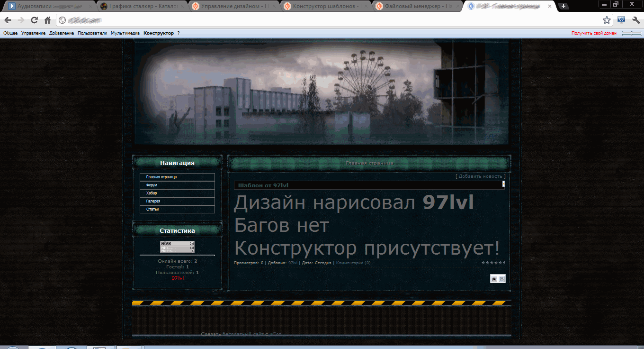This screenshot has width=644, height=349.
Task: Open the Добавление admin menu
Action: 62,33
